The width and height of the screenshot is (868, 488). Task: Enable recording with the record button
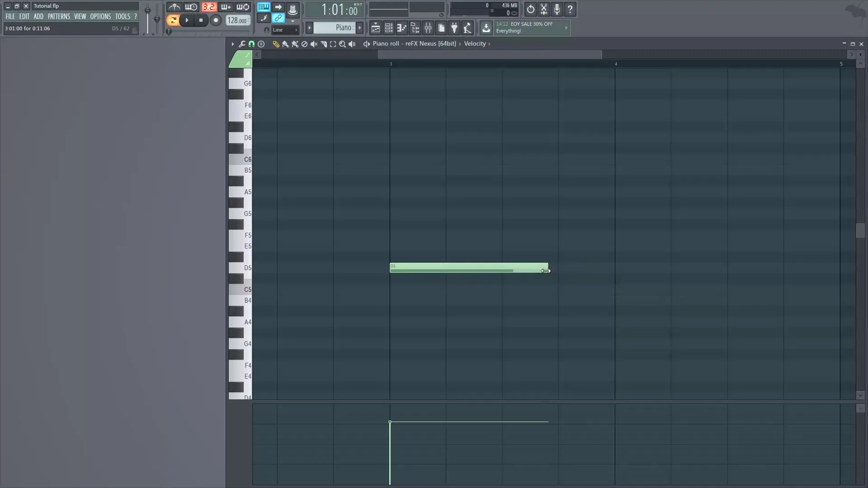pyautogui.click(x=216, y=20)
